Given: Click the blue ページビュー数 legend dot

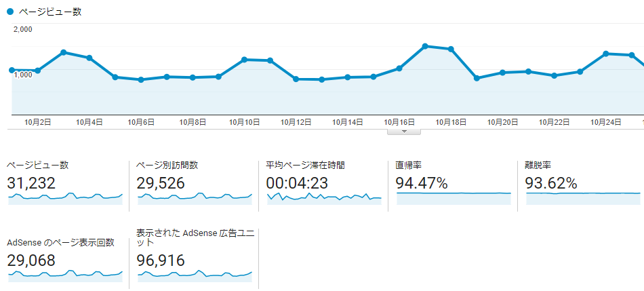Looking at the screenshot, I should (10, 12).
